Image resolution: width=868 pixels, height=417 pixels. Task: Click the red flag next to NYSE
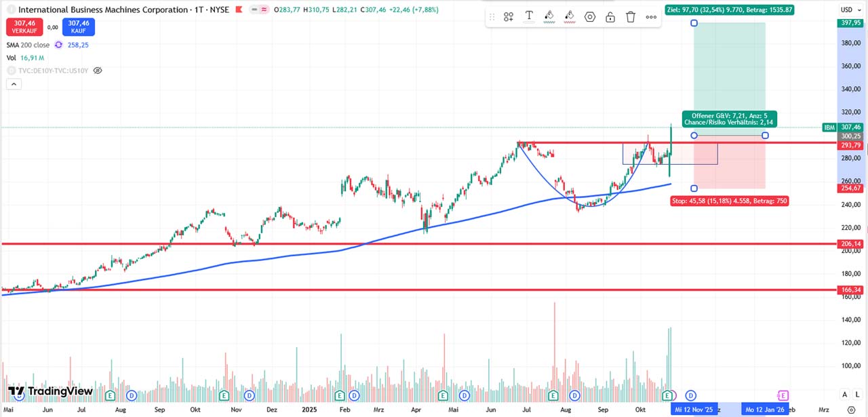pos(237,10)
